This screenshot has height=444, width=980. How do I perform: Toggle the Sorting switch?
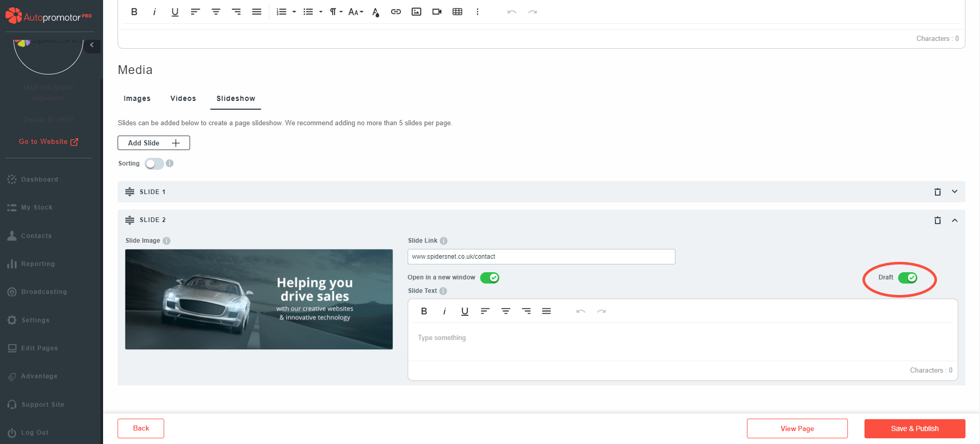click(154, 164)
